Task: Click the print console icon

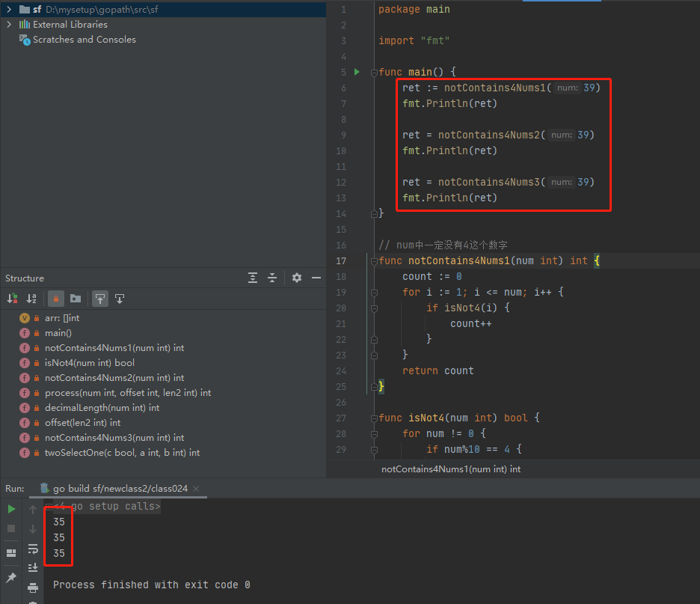Action: pos(33,588)
